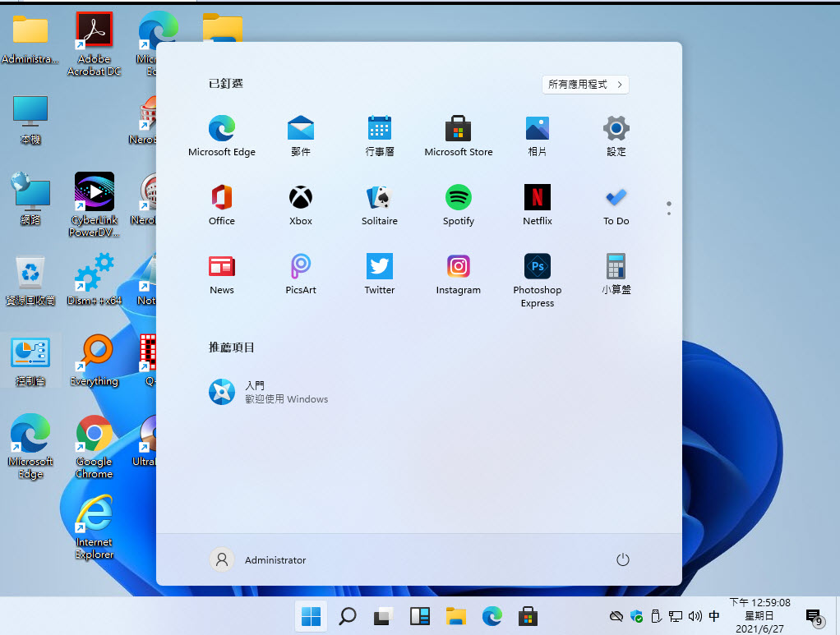Launch Solitaire
The image size is (840, 635).
[379, 205]
